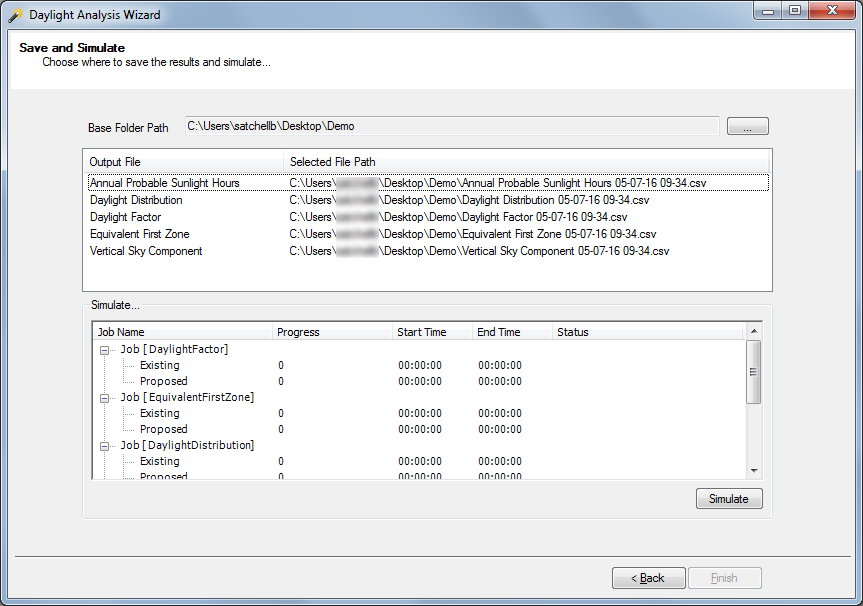The width and height of the screenshot is (863, 606).
Task: Click the Finish button
Action: tap(724, 578)
